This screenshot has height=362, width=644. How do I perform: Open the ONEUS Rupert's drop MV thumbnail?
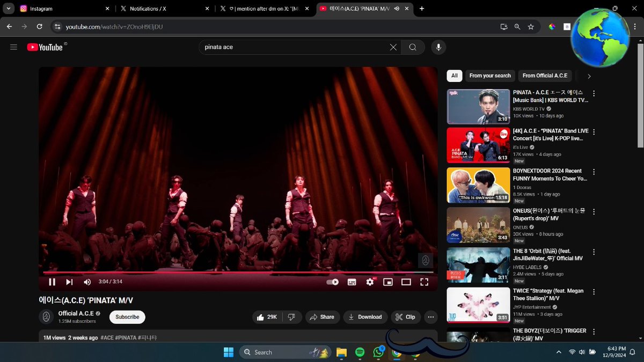pyautogui.click(x=479, y=225)
